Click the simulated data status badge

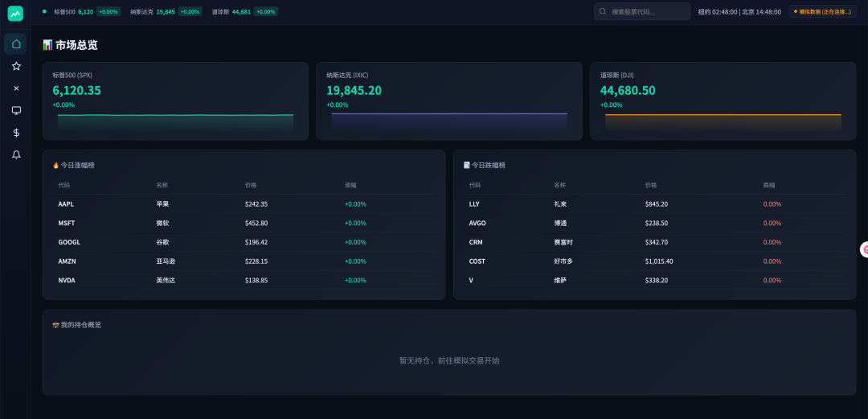point(821,12)
